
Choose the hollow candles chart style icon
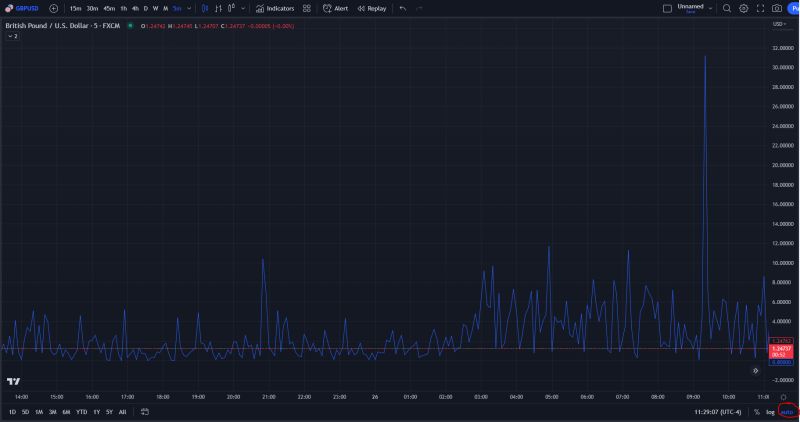[x=231, y=8]
